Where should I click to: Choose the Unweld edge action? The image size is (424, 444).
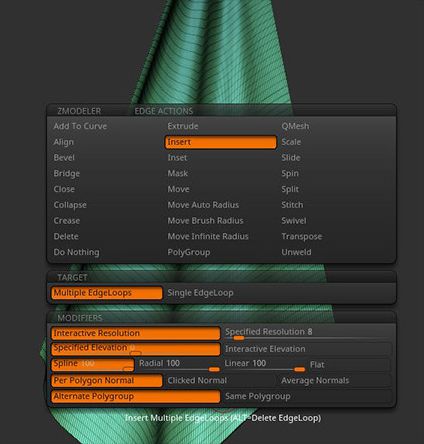pos(296,252)
